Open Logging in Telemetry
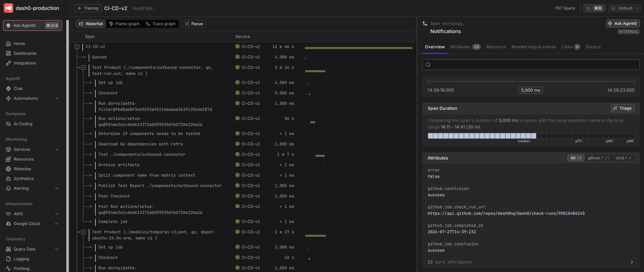Viewport: 644px width, 272px height. (x=21, y=259)
